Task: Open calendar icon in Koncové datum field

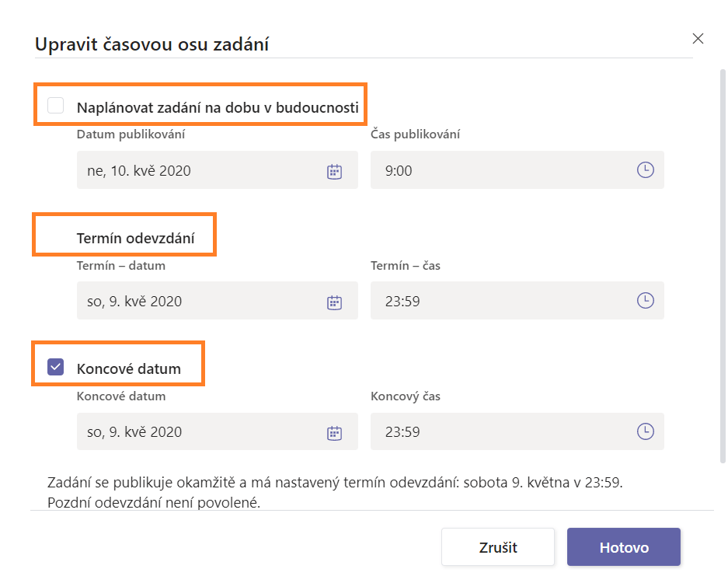Action: pyautogui.click(x=334, y=433)
